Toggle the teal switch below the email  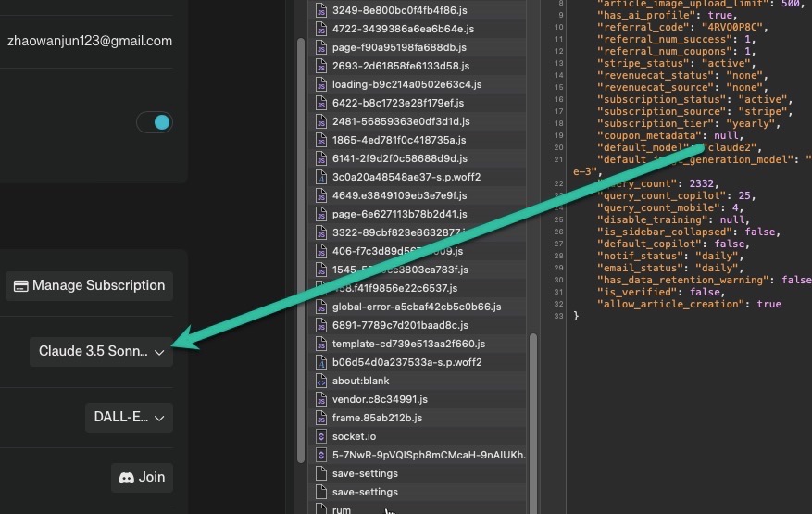pyautogui.click(x=155, y=122)
